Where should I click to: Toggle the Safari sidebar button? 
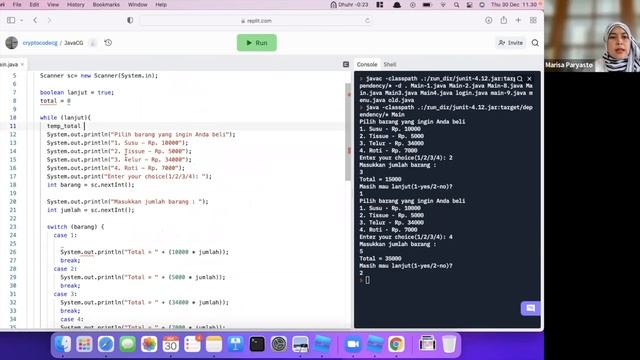point(11,20)
